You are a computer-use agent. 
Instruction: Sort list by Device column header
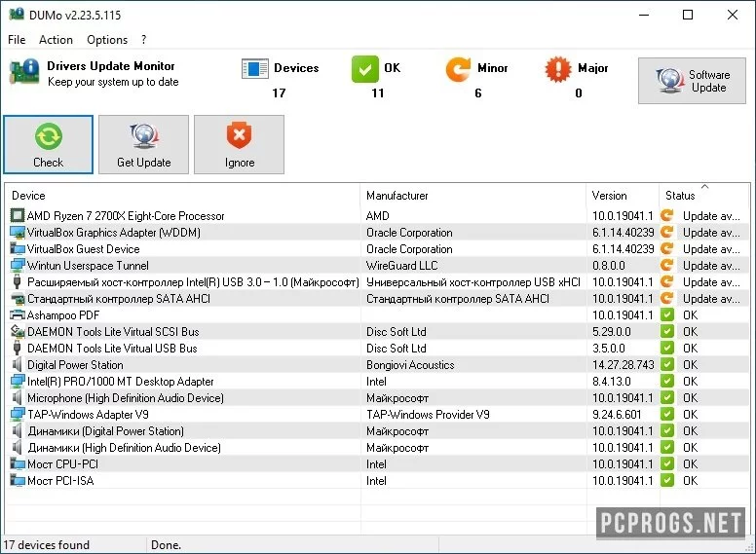coord(182,196)
